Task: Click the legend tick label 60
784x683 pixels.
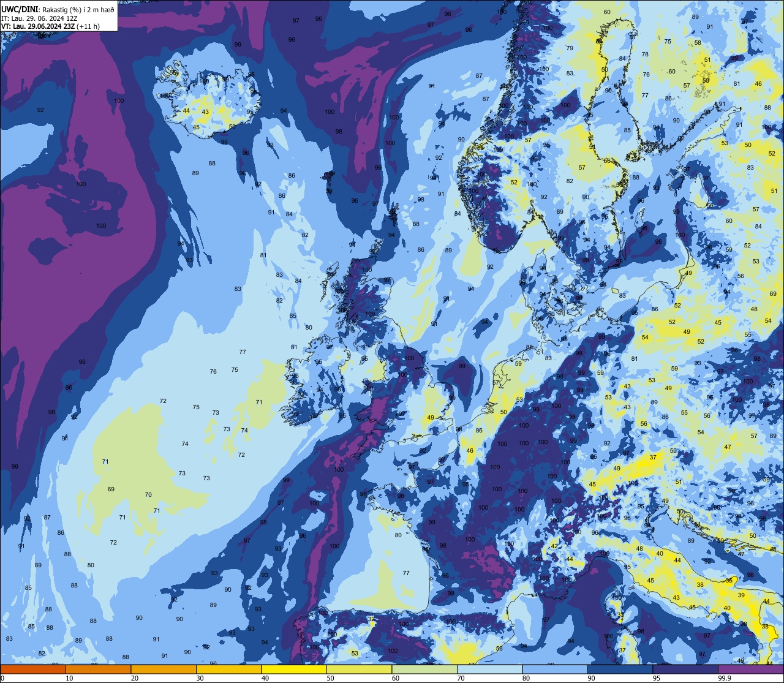Action: 396,678
